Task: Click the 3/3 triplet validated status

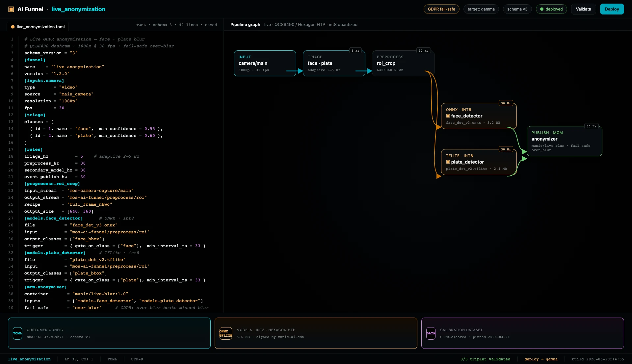Action: (x=485, y=359)
